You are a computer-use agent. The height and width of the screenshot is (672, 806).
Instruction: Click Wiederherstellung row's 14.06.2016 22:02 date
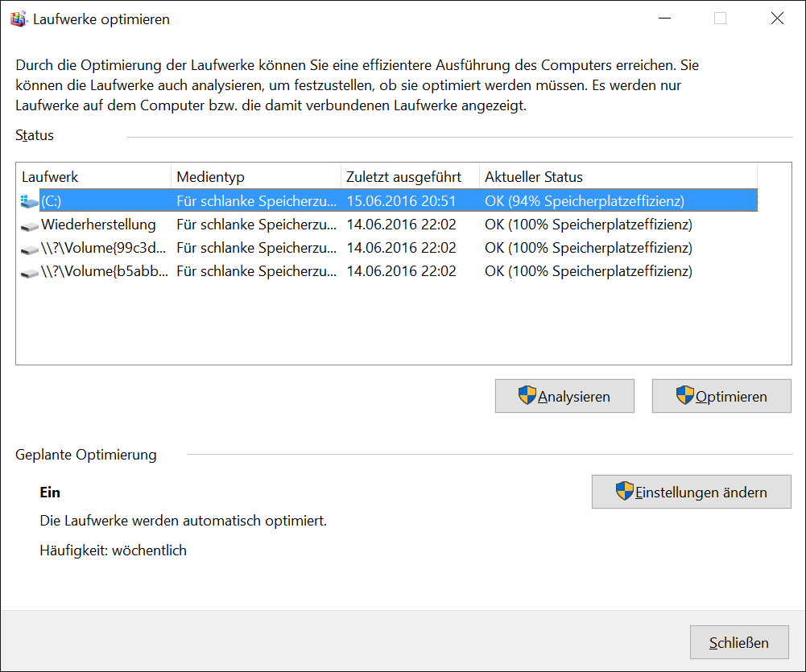coord(401,225)
